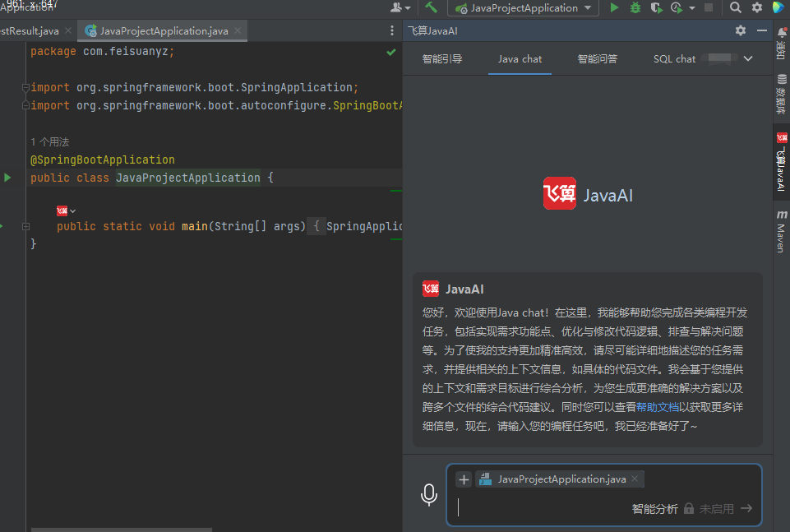Click the gutter run arrow beside class declaration
This screenshot has width=790, height=532.
[7, 178]
